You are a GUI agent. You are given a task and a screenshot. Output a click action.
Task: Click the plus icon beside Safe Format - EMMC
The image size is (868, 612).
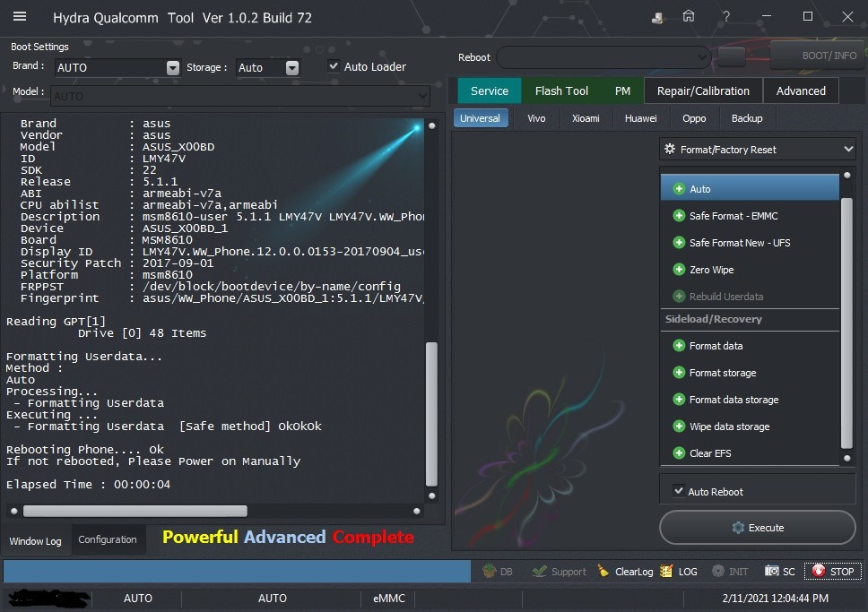(679, 216)
